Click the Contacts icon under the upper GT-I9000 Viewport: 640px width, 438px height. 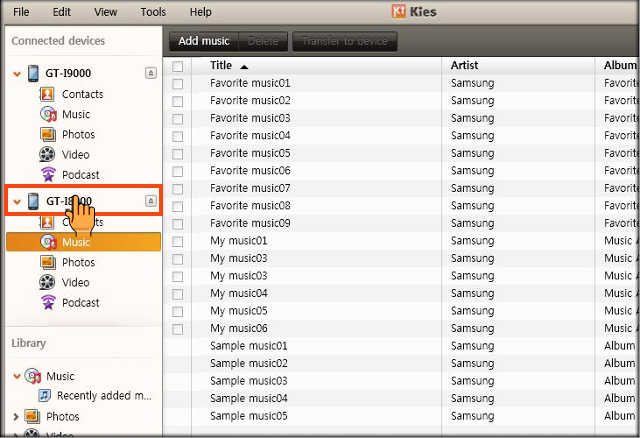[47, 94]
